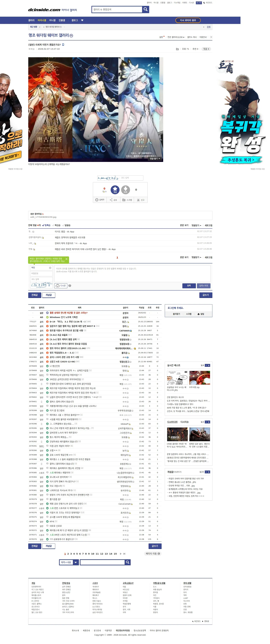Go to next 실시간 베스트 page arrow

point(209,366)
